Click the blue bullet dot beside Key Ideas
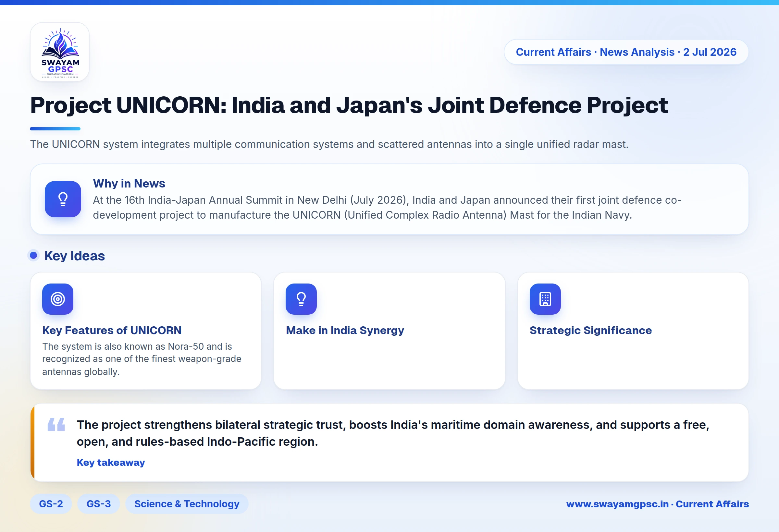779x532 pixels. (33, 256)
